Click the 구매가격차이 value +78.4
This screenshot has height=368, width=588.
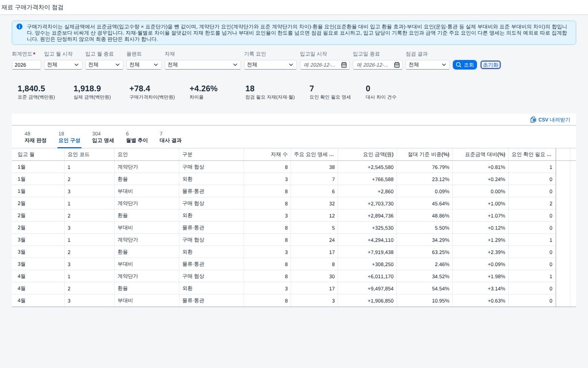click(x=140, y=88)
